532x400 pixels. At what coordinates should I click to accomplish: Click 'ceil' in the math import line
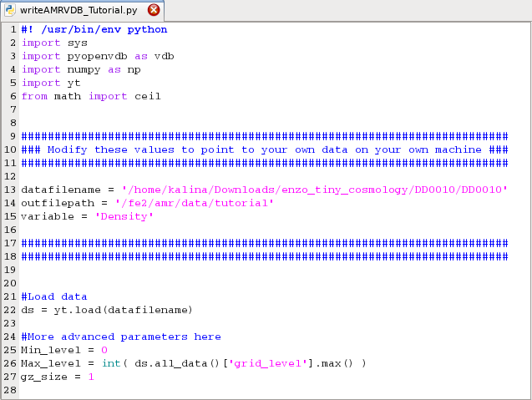[148, 96]
